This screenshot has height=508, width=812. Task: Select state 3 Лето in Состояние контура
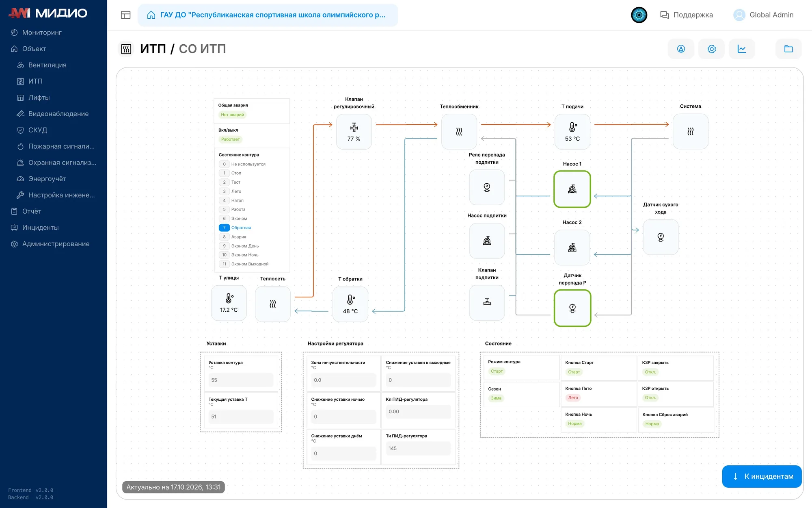click(x=230, y=191)
